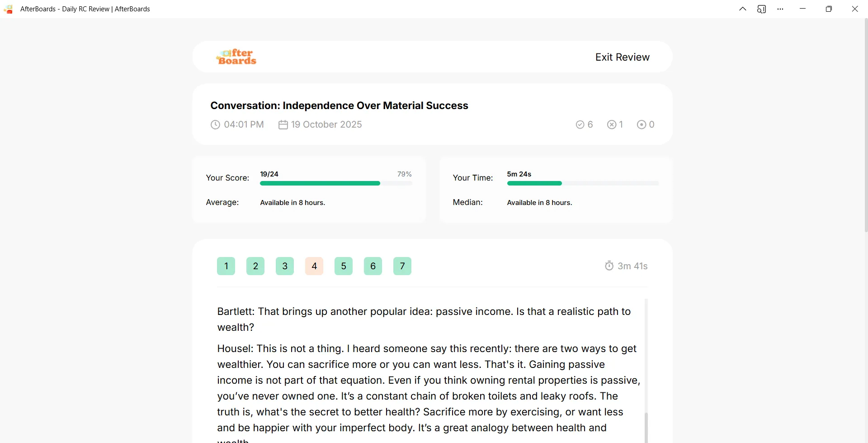Jump to question 5
Viewport: 868px width, 443px height.
pos(344,266)
